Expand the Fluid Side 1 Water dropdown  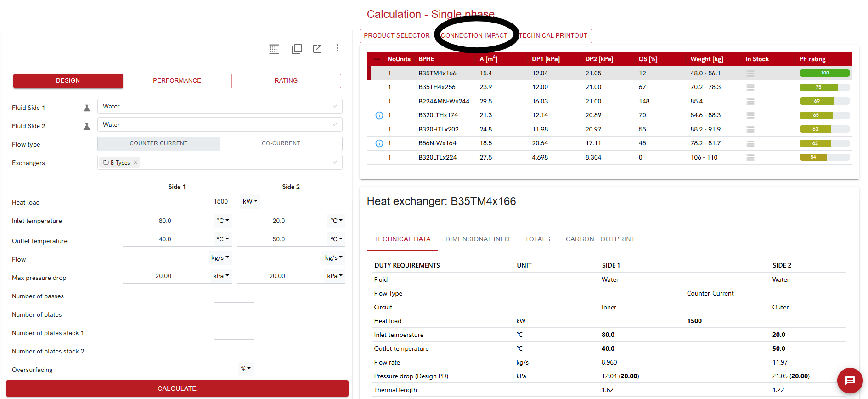pos(334,107)
